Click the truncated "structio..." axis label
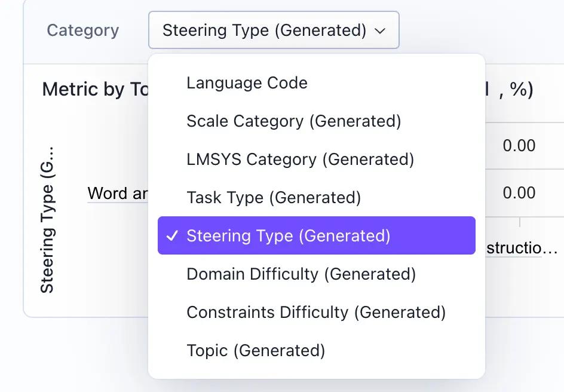 click(522, 249)
